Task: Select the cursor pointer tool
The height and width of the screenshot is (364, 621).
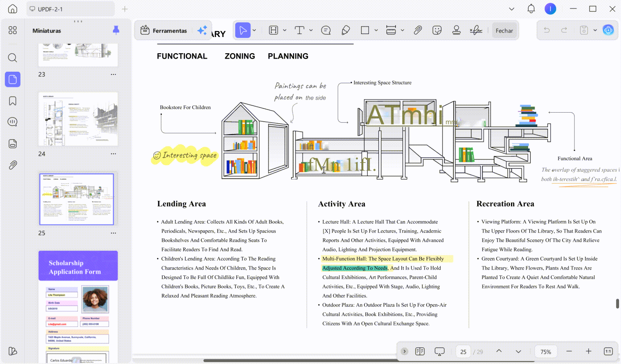Action: pyautogui.click(x=243, y=30)
